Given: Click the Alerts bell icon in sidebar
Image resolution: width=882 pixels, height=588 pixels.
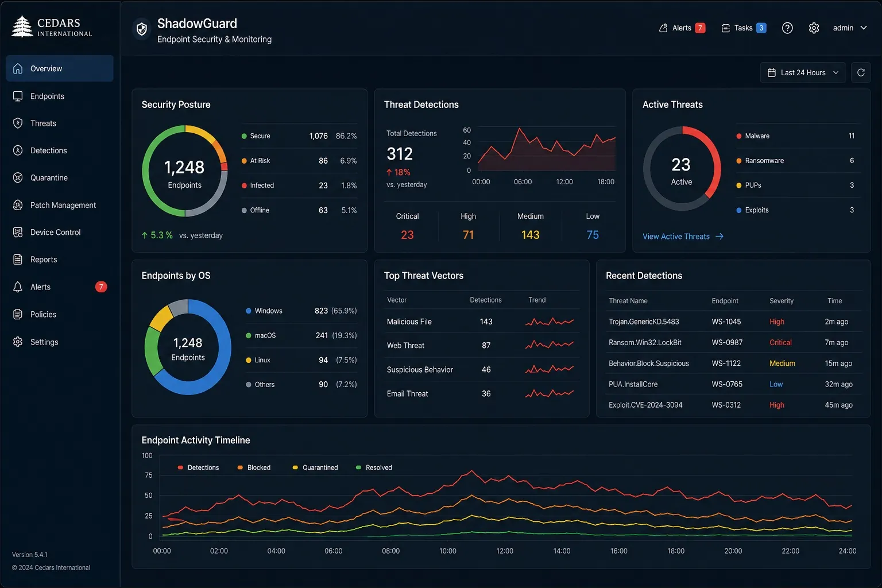Looking at the screenshot, I should (x=18, y=287).
